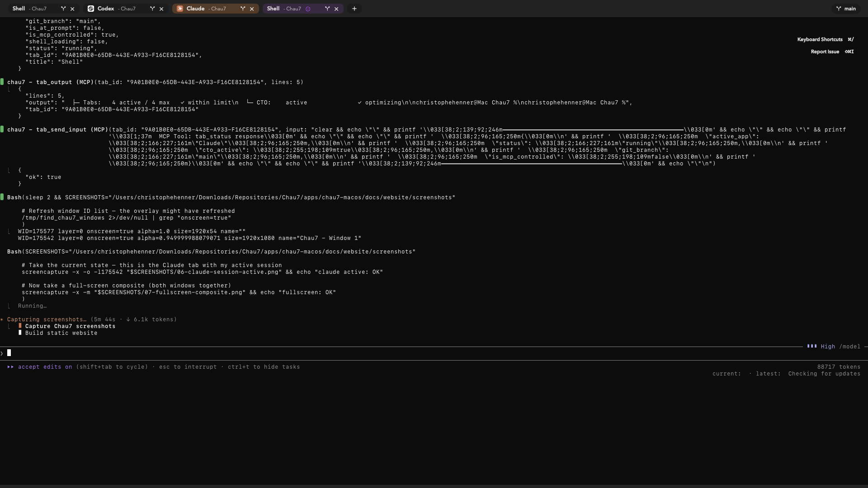Click the status marker for Capture Chau7 screenshots

20,326
